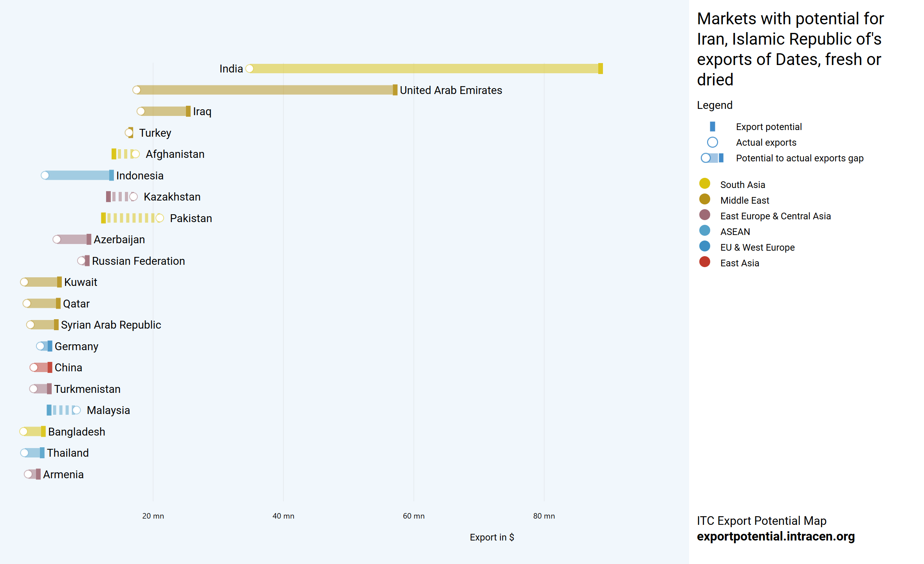The width and height of the screenshot is (924, 564).
Task: Click India's export potential end marker
Action: pyautogui.click(x=600, y=69)
